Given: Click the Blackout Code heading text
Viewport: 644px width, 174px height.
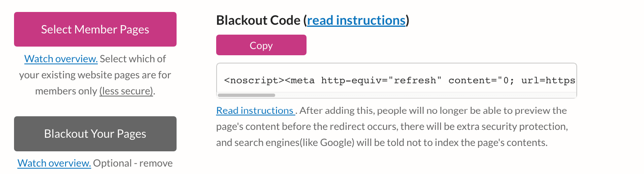Looking at the screenshot, I should tap(259, 20).
